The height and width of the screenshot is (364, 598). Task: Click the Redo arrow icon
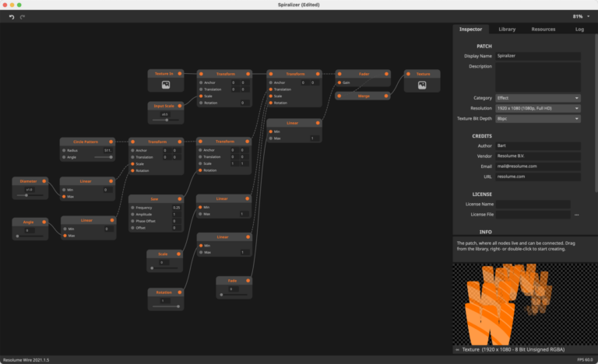[x=23, y=16]
